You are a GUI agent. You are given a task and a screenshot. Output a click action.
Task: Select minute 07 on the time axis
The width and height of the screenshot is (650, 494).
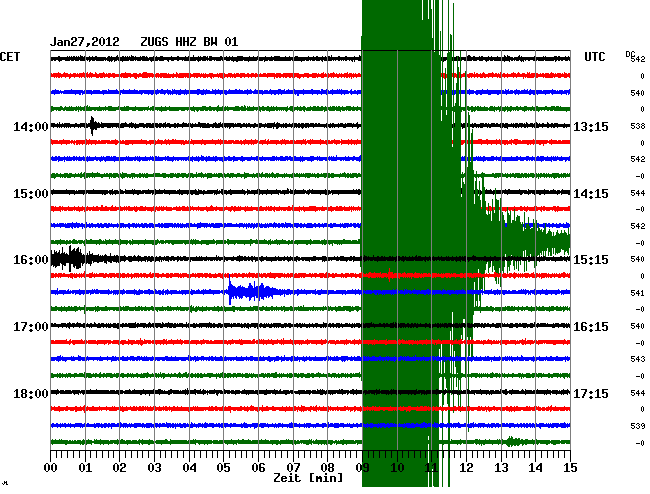coord(293,467)
